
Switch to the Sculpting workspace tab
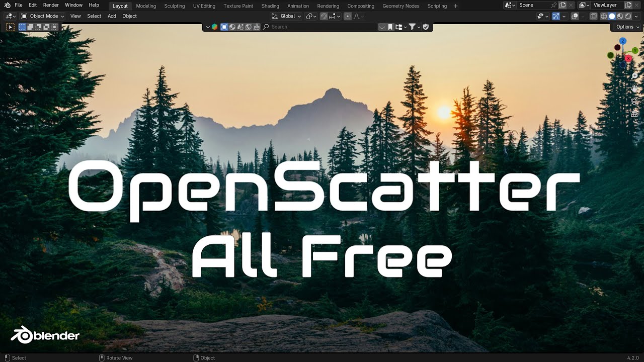click(175, 6)
